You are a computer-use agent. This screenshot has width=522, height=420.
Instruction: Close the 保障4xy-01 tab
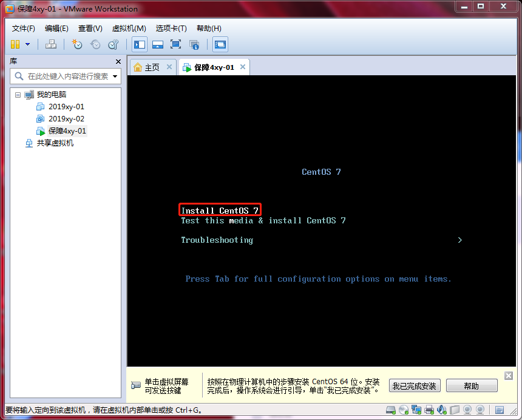point(243,67)
